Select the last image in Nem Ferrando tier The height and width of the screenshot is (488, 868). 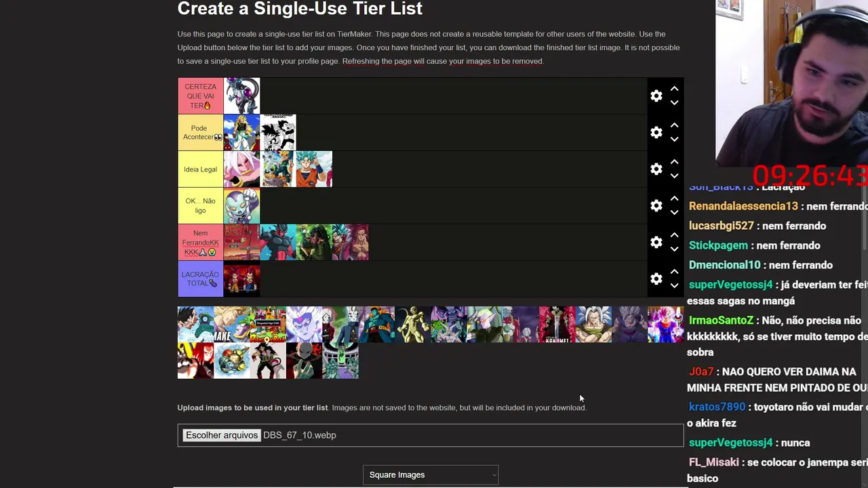[x=351, y=243]
